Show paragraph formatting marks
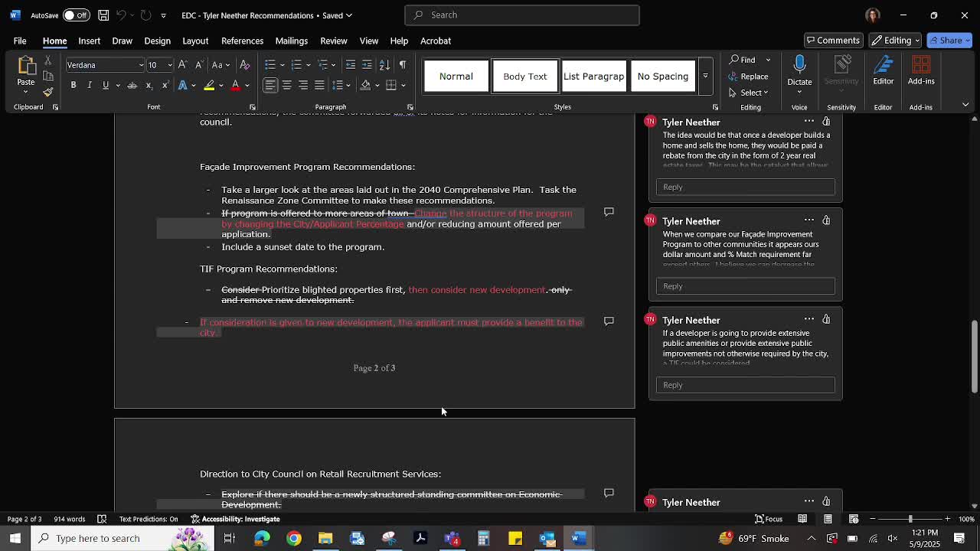 tap(403, 65)
